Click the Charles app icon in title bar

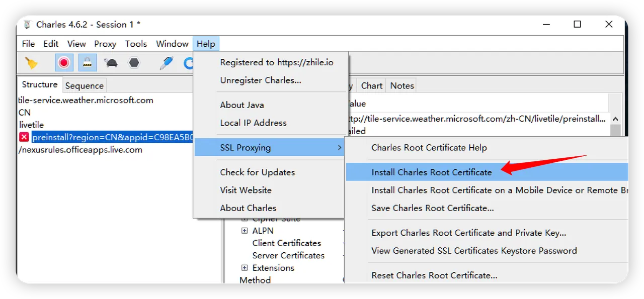[27, 25]
